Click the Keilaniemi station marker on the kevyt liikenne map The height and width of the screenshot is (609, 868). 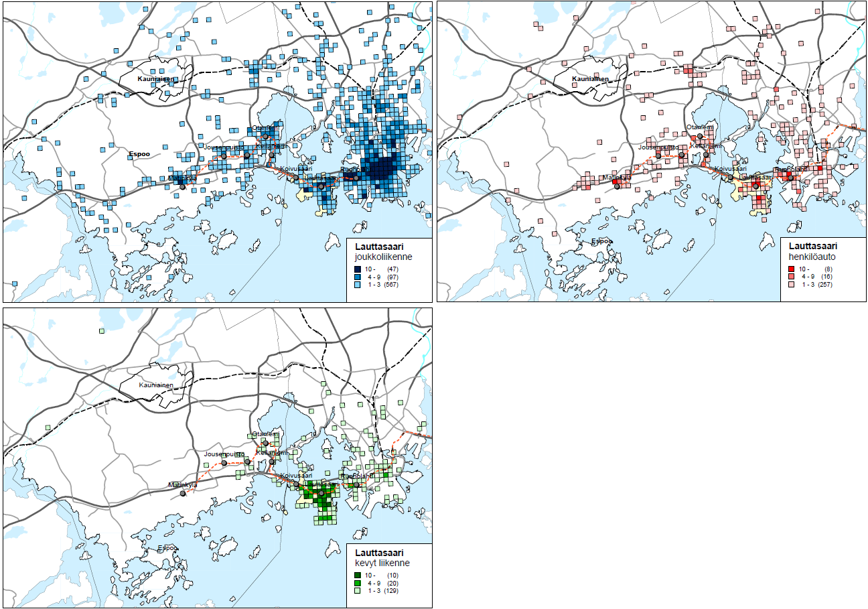(271, 462)
